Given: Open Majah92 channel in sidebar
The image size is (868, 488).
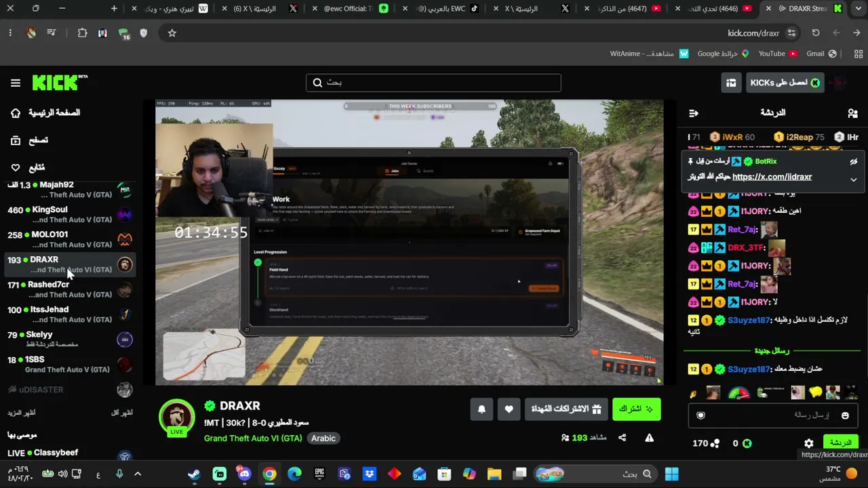Looking at the screenshot, I should [x=70, y=190].
